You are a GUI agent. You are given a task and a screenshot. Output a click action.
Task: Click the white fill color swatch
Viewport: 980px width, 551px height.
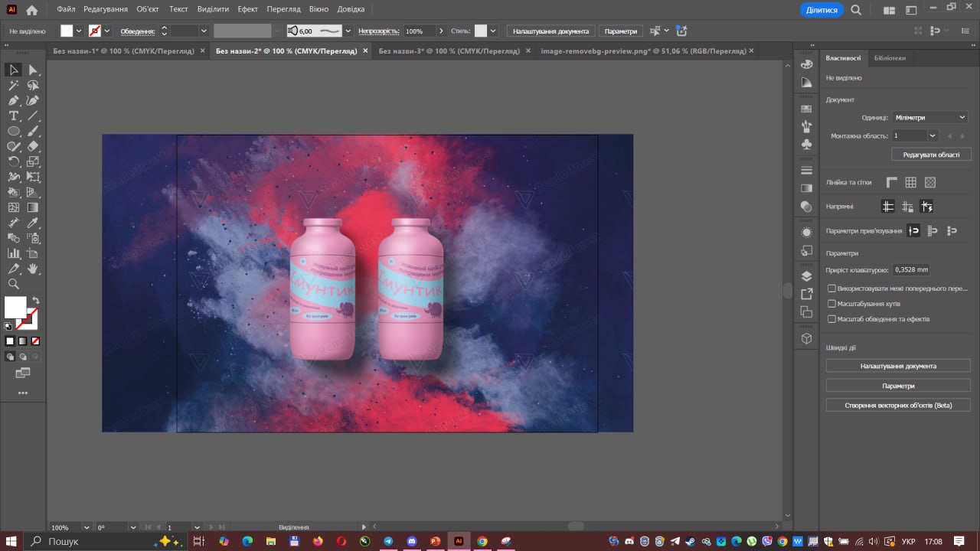pyautogui.click(x=15, y=307)
